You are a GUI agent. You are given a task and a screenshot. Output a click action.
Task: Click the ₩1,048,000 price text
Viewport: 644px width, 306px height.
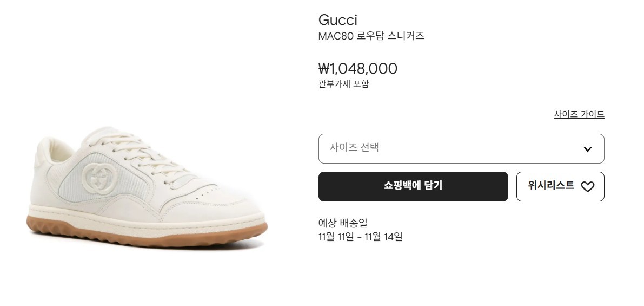(x=357, y=69)
